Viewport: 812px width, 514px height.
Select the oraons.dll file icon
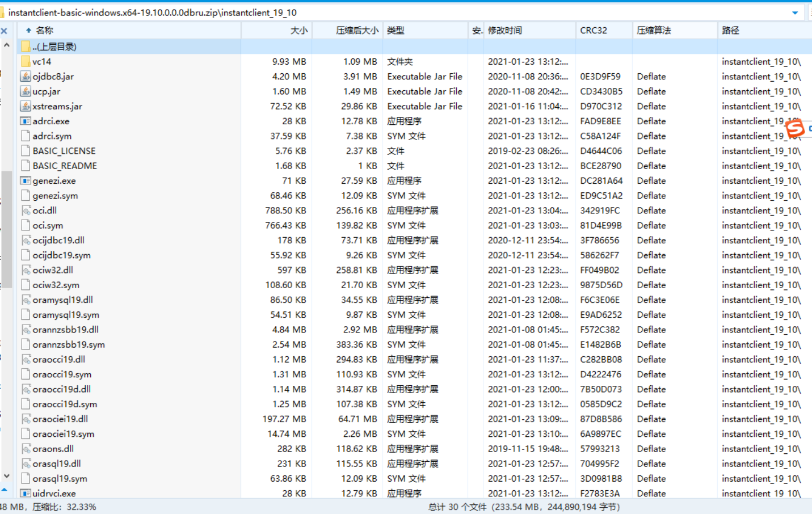point(26,449)
